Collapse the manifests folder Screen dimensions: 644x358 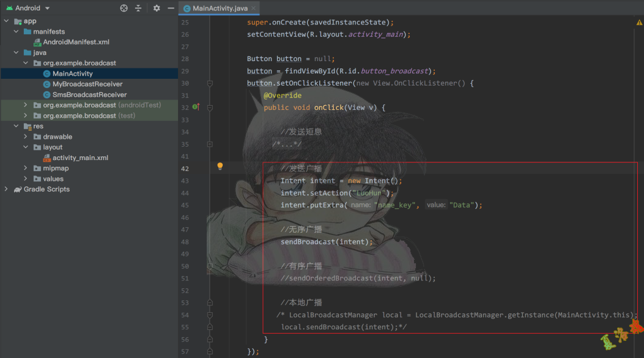click(x=17, y=32)
